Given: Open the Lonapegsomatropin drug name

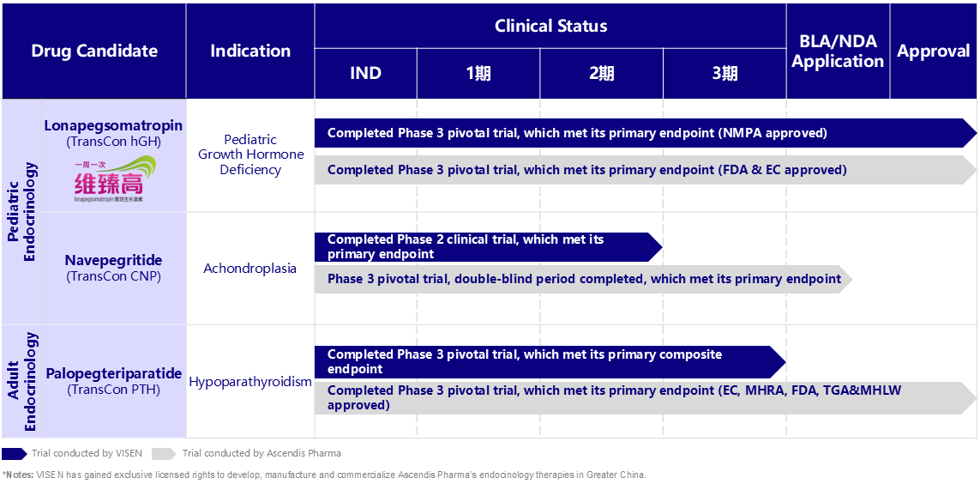Looking at the screenshot, I should pyautogui.click(x=113, y=126).
